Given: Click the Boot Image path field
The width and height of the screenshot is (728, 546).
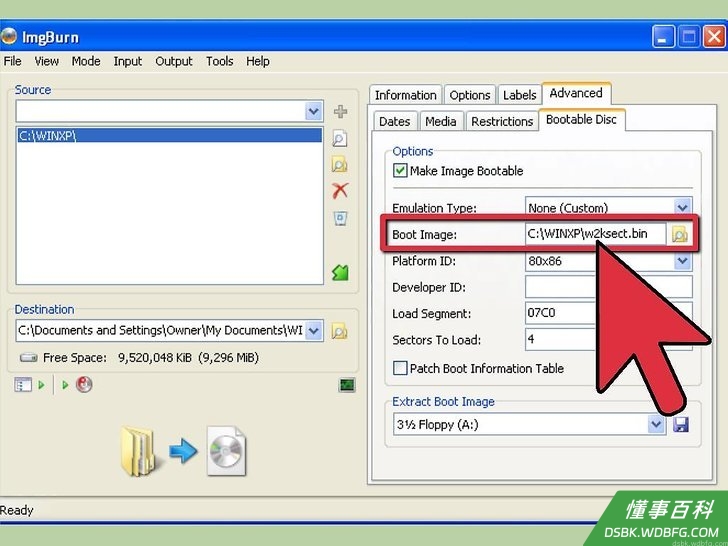Looking at the screenshot, I should [596, 234].
